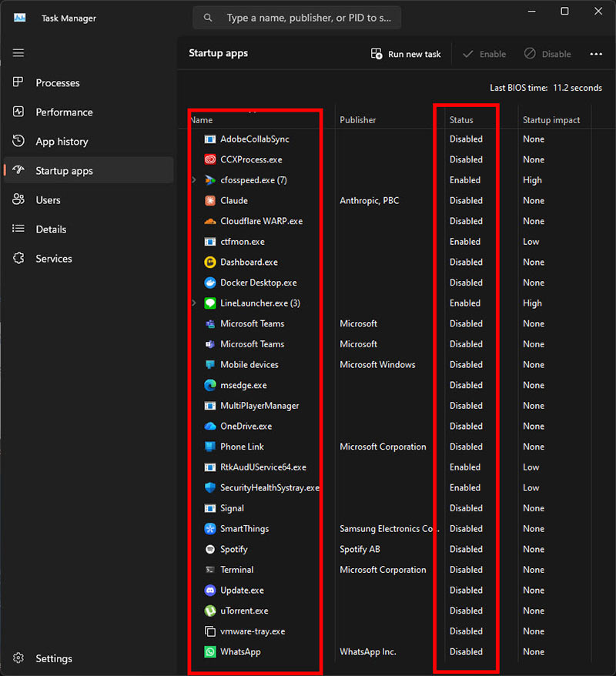
Task: Switch to the Users page
Action: 89,200
